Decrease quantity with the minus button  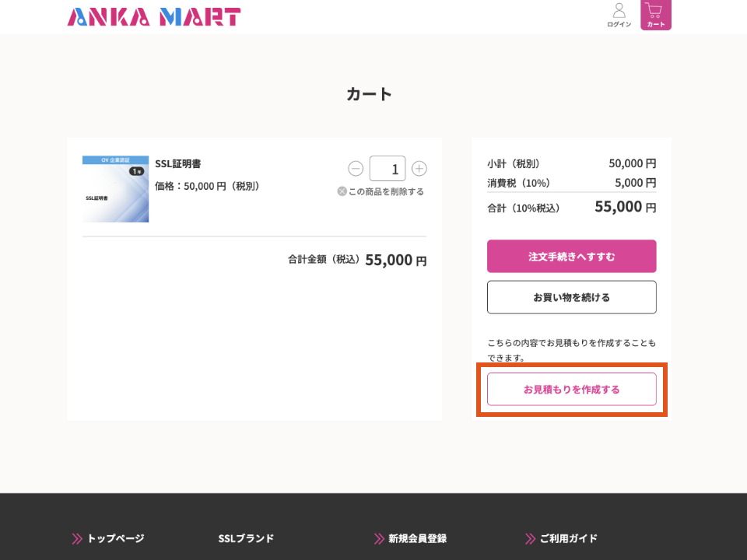tap(356, 169)
